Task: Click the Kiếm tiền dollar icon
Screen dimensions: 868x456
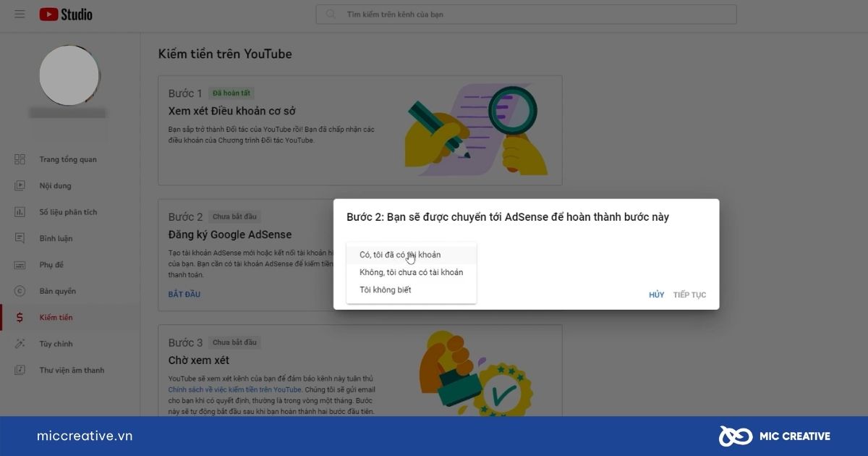Action: 20,318
